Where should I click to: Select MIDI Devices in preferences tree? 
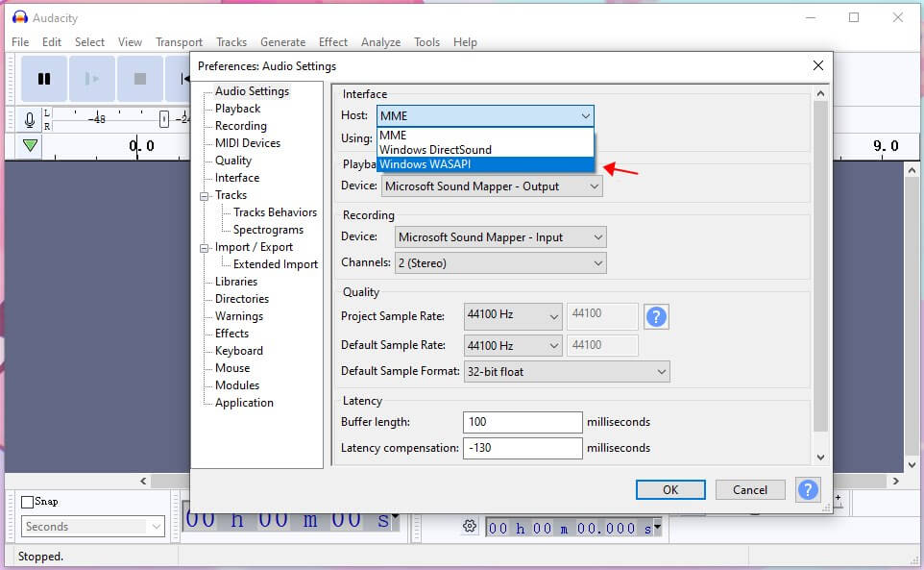[248, 142]
